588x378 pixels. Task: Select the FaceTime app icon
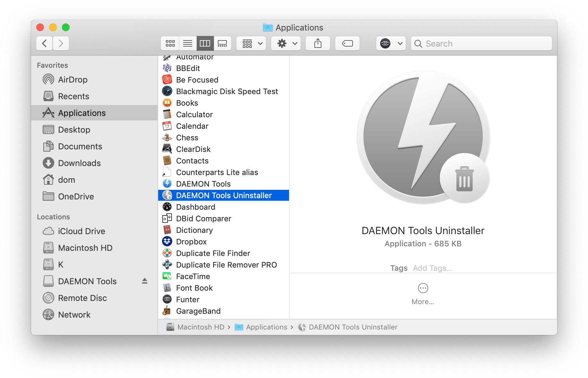click(x=167, y=276)
